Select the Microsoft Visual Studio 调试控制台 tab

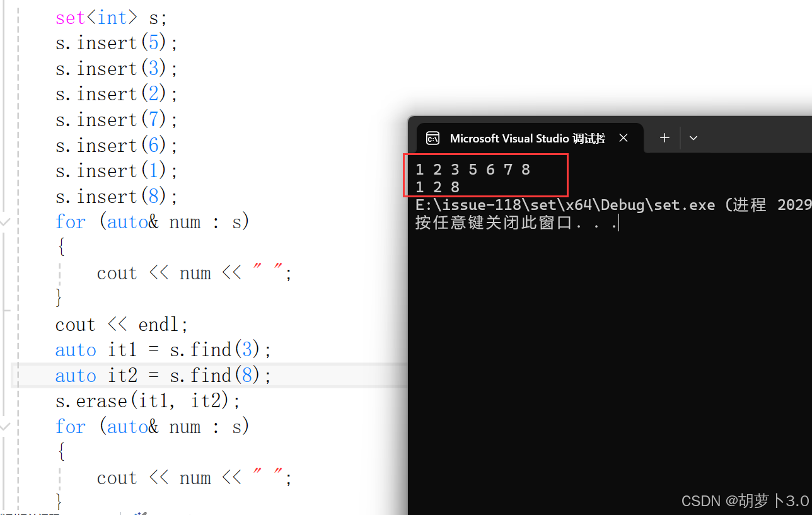[x=523, y=138]
